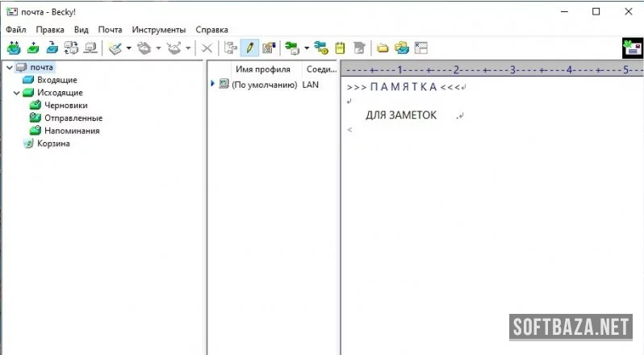Image resolution: width=644 pixels, height=355 pixels.
Task: Select the Корзина trash folder
Action: tap(52, 144)
